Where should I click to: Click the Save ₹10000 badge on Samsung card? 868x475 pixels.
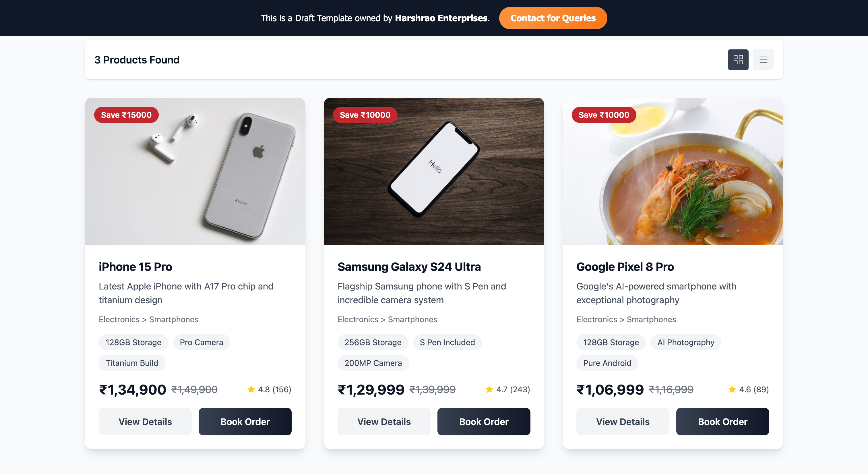point(365,115)
